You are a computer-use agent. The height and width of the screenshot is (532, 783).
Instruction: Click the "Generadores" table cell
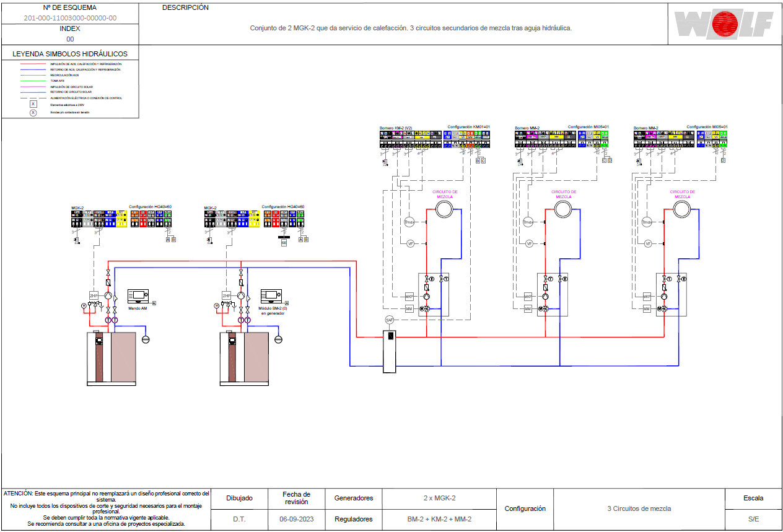[354, 498]
